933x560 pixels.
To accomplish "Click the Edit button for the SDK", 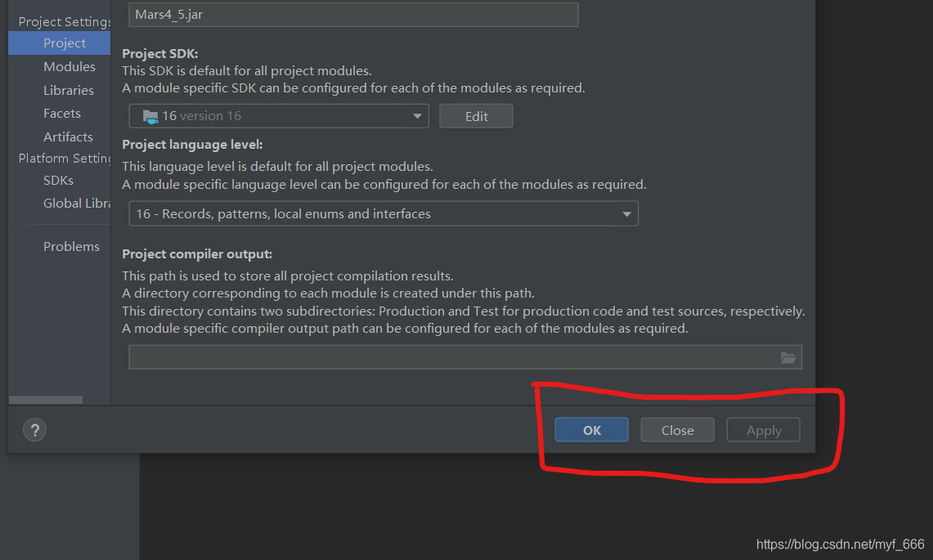I will click(476, 116).
